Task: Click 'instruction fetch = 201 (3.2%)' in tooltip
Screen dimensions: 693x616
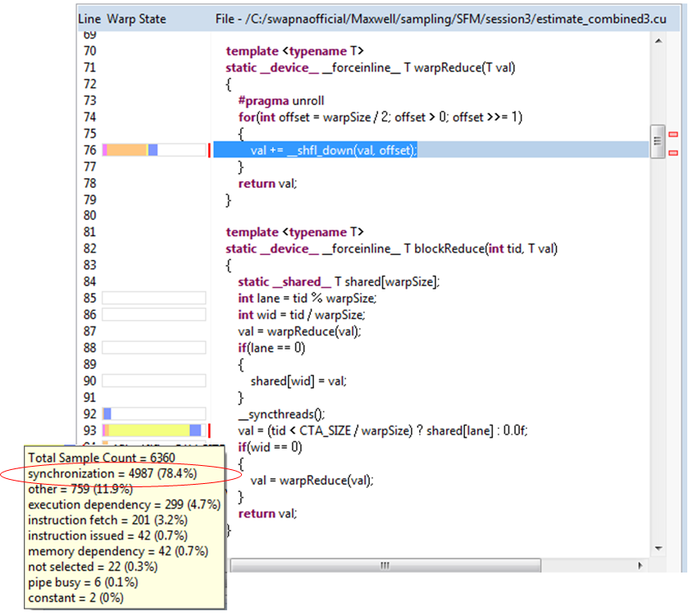Action: pyautogui.click(x=107, y=520)
